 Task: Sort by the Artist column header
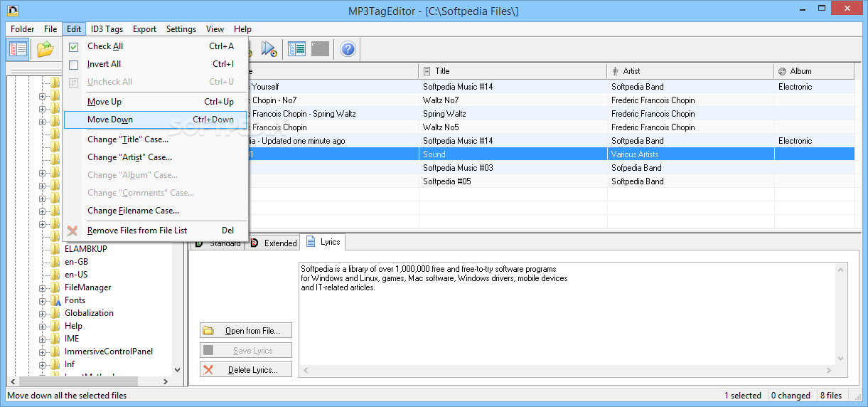(x=690, y=71)
